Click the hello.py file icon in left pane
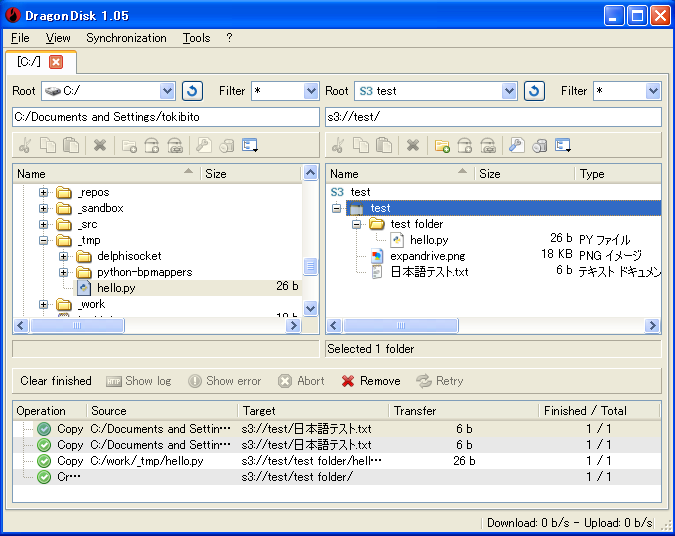This screenshot has height=536, width=675. pyautogui.click(x=84, y=288)
